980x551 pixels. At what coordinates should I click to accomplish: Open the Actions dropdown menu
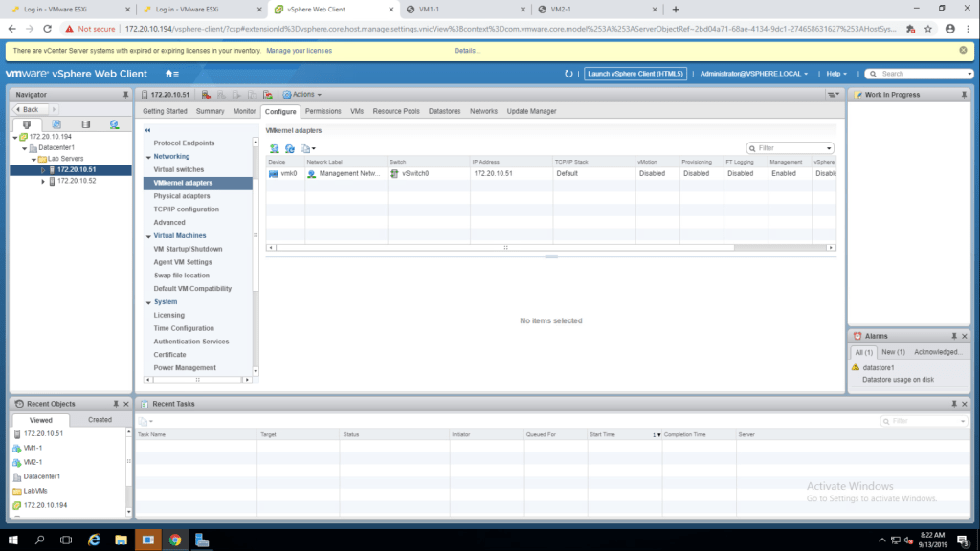(306, 95)
